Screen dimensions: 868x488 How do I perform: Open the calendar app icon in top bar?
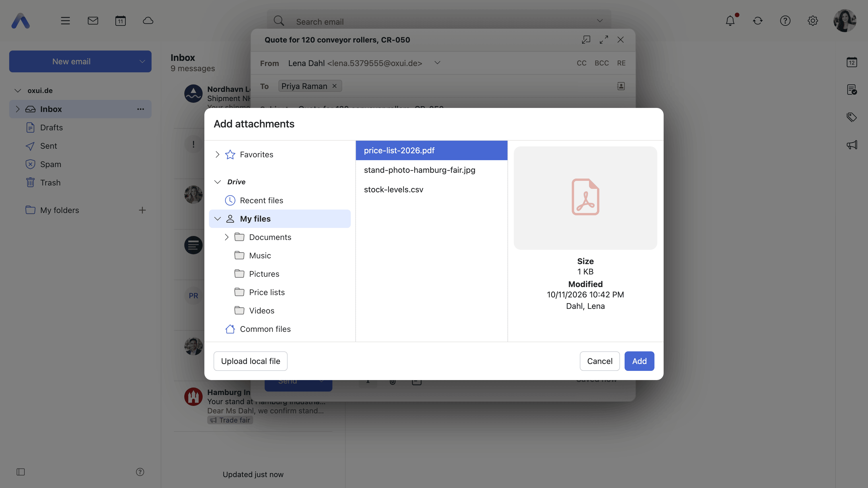[120, 21]
